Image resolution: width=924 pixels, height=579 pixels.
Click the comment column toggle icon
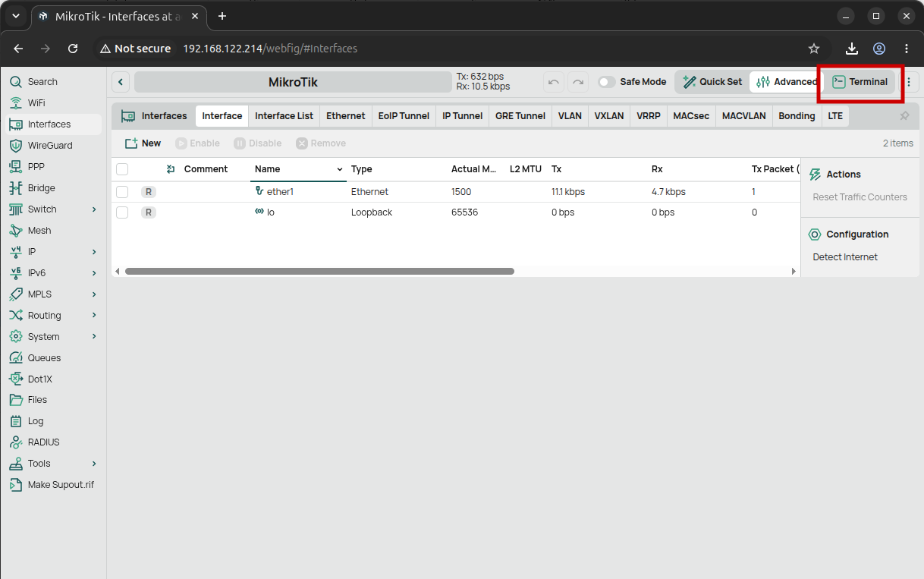pyautogui.click(x=171, y=169)
